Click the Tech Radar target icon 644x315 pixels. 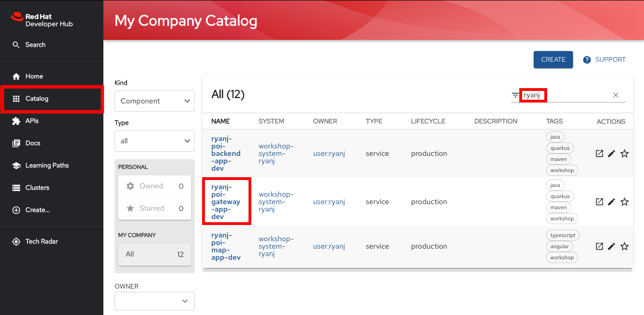[x=16, y=242]
